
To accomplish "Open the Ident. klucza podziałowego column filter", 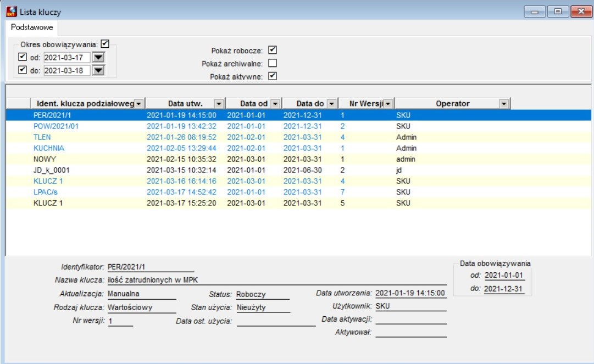I will point(138,104).
